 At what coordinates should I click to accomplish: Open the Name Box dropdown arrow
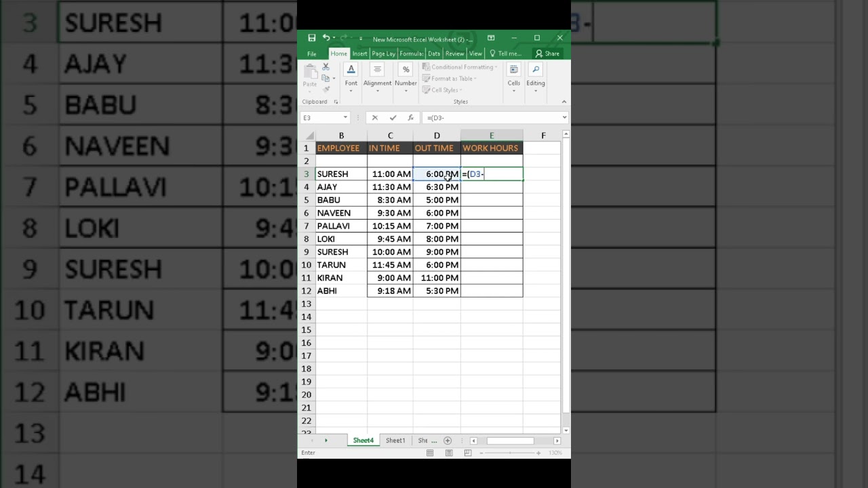click(346, 117)
